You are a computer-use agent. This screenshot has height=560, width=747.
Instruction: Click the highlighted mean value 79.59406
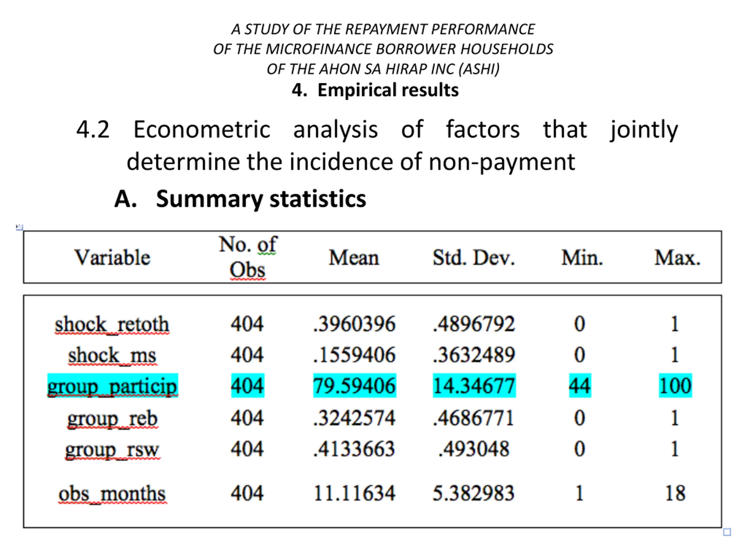(355, 386)
